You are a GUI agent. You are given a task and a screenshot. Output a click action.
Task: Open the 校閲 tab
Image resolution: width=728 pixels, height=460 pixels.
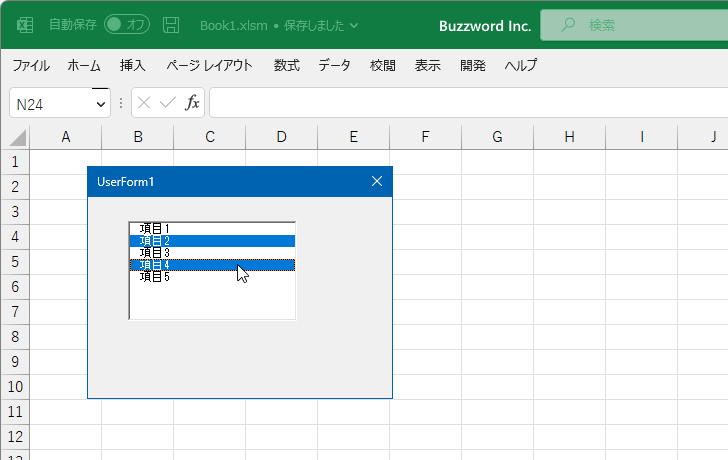point(383,65)
